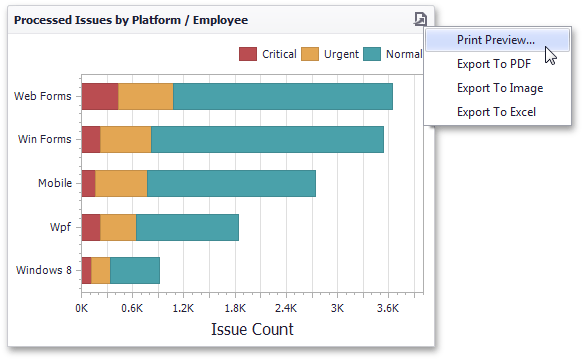Click the export icon in chart header
This screenshot has height=362, width=585.
[420, 18]
